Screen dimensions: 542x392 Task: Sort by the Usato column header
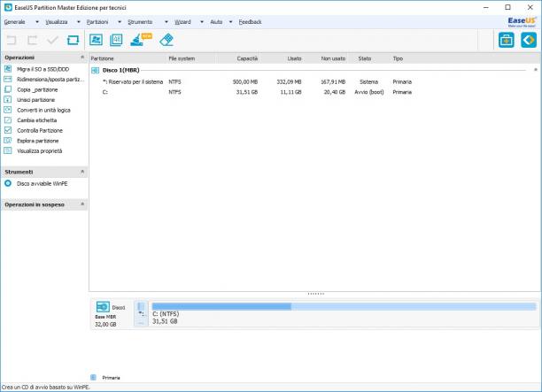(x=294, y=58)
